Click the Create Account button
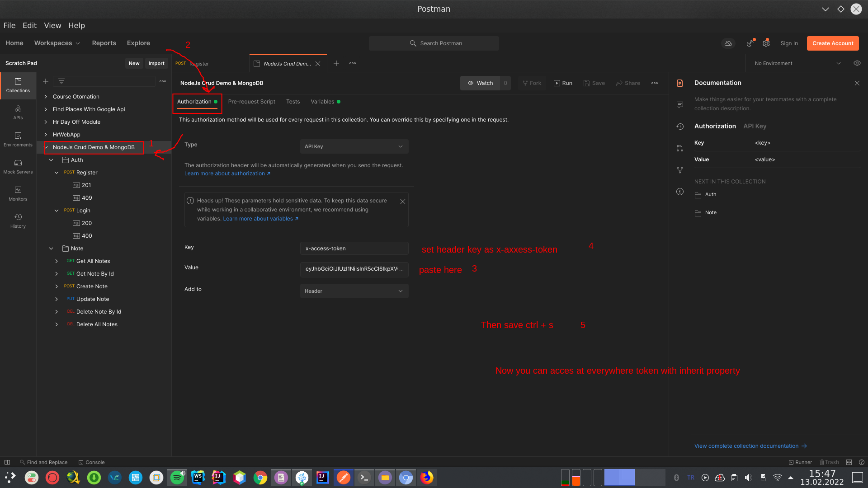868x488 pixels. pyautogui.click(x=832, y=43)
